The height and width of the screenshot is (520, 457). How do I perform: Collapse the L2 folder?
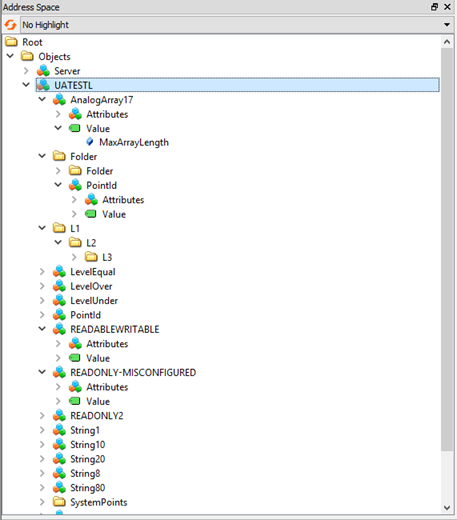(58, 242)
